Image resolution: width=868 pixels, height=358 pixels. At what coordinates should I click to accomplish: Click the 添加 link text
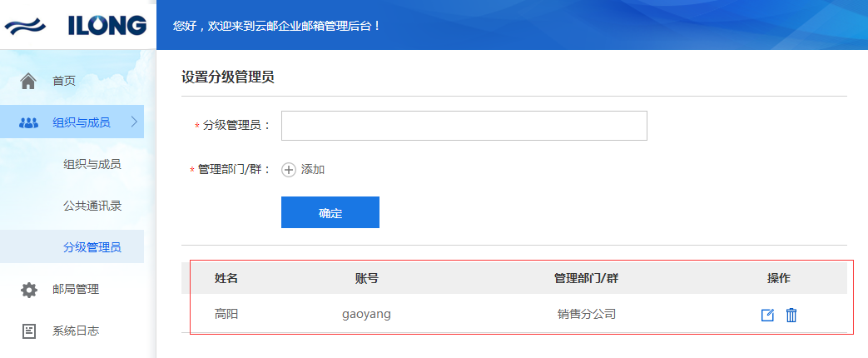(x=313, y=170)
